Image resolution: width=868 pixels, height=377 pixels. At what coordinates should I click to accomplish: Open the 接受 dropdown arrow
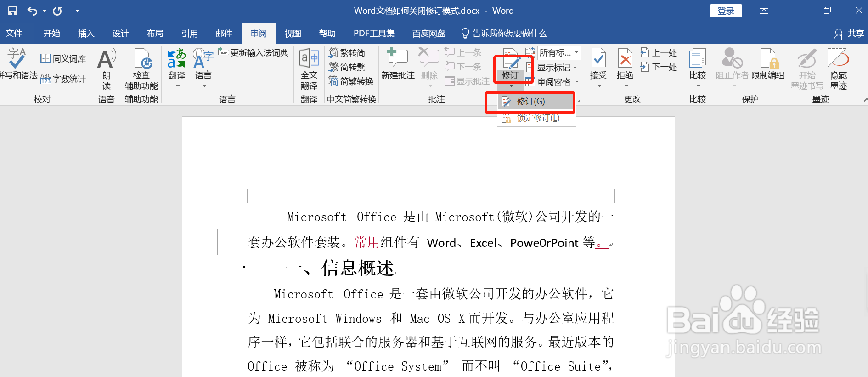(x=599, y=86)
